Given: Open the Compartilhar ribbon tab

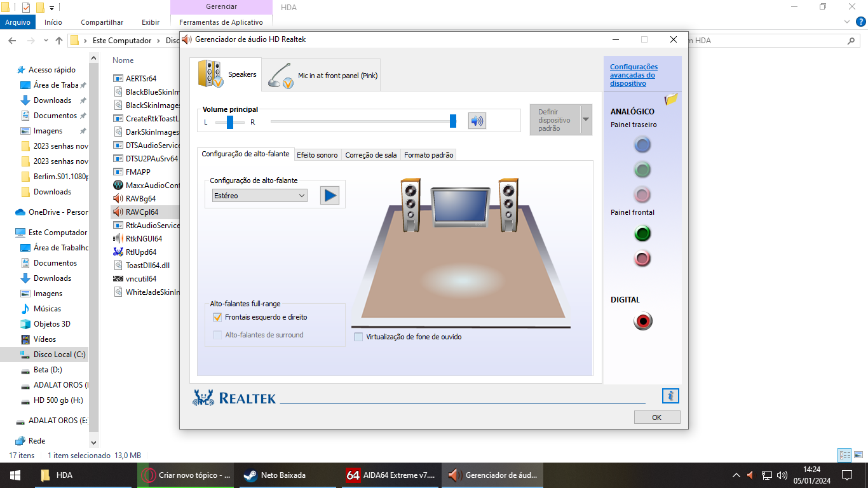Looking at the screenshot, I should (102, 22).
